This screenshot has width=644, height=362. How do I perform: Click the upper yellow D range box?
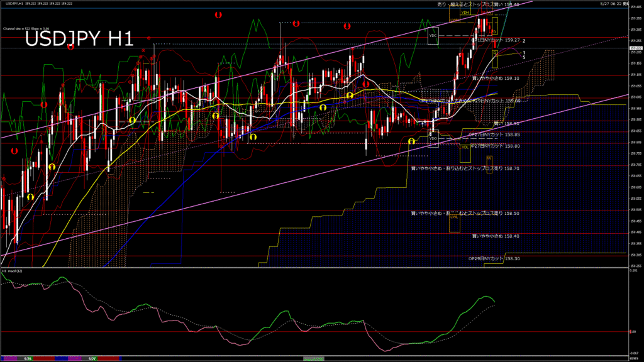[x=495, y=25]
